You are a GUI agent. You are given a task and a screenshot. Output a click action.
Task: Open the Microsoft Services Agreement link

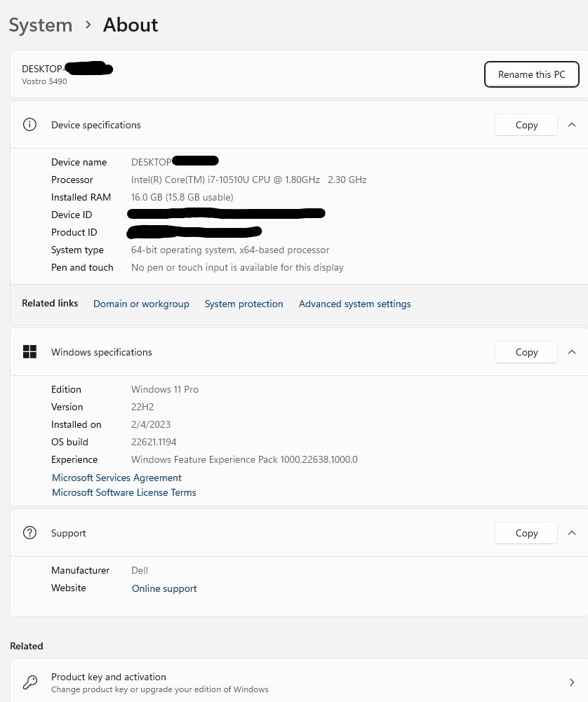click(116, 478)
